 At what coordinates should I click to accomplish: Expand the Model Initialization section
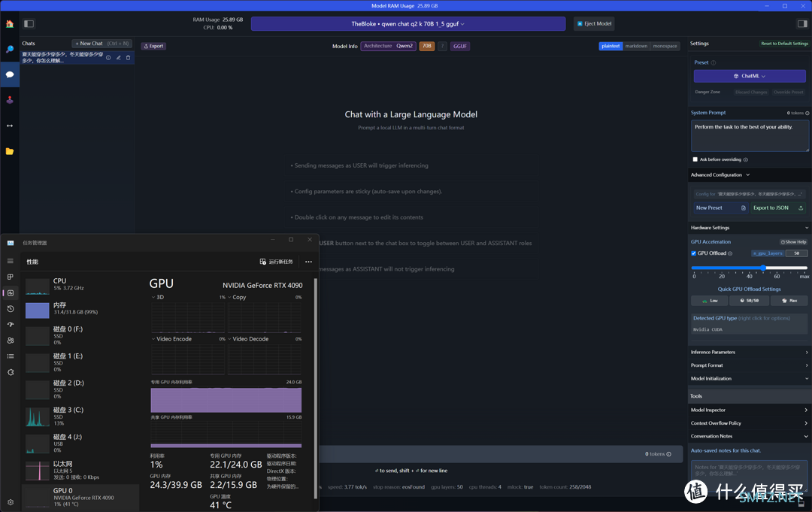click(750, 378)
